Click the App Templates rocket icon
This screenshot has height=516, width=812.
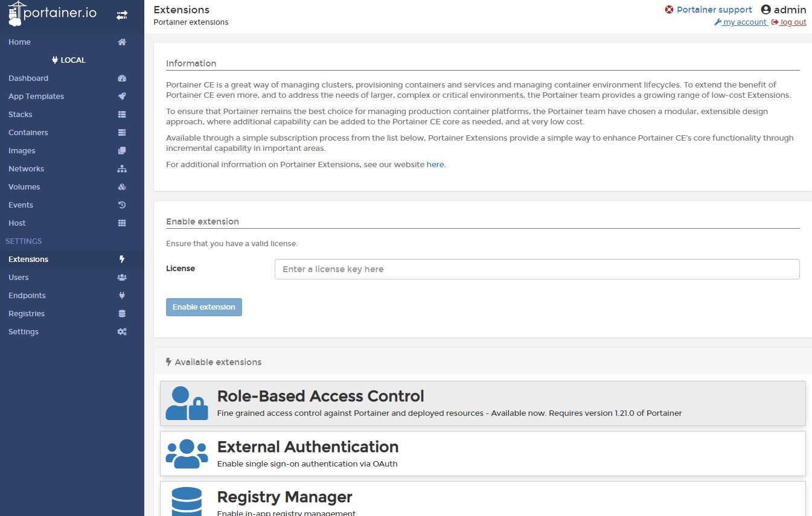pyautogui.click(x=122, y=97)
